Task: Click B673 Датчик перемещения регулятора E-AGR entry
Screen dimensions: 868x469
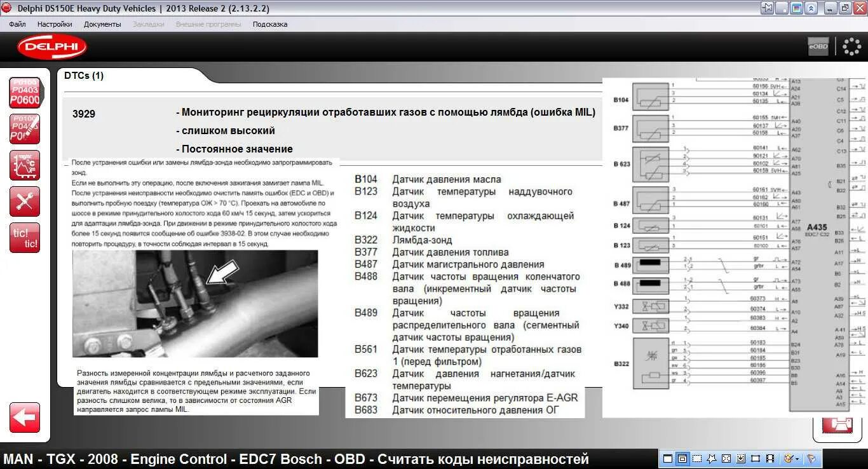Action: tap(466, 398)
